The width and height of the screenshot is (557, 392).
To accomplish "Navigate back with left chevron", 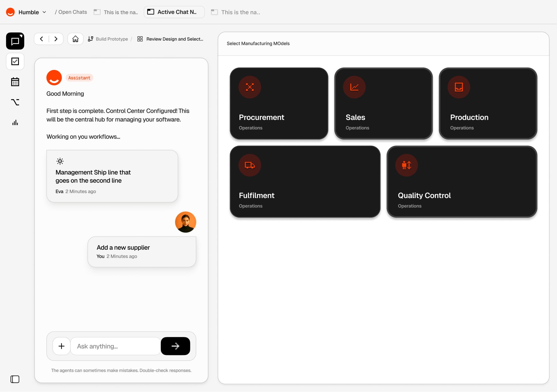I will 42,39.
